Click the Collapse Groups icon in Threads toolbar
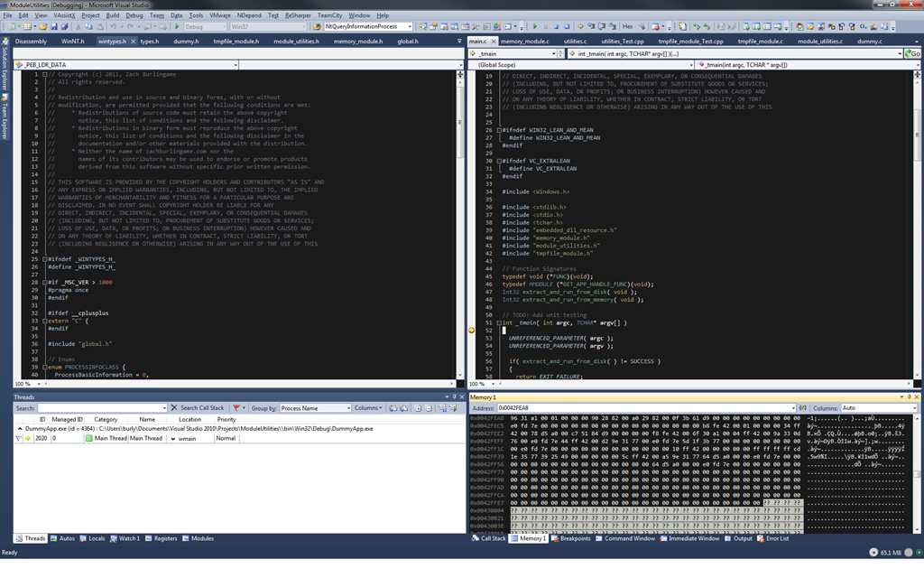 pyautogui.click(x=429, y=408)
